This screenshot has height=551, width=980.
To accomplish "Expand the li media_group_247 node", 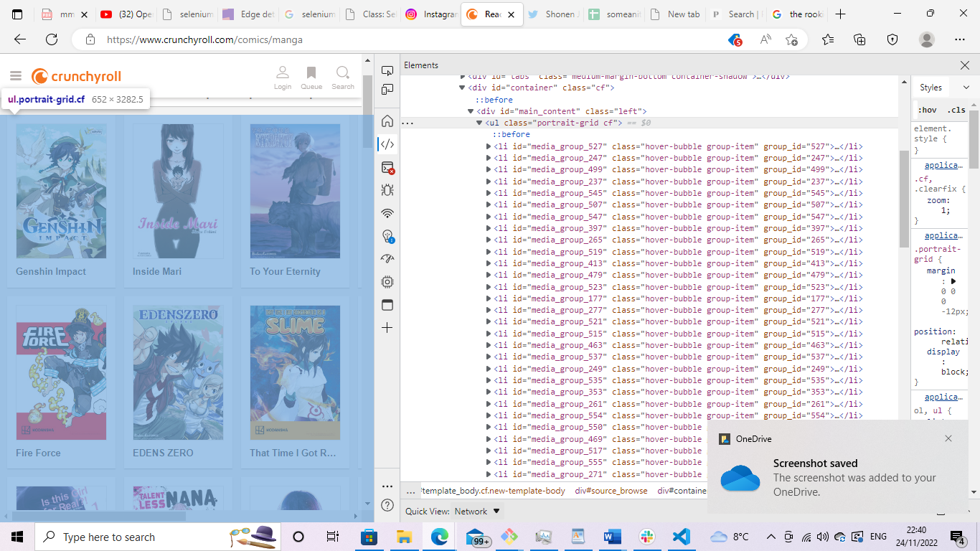I will tap(489, 159).
